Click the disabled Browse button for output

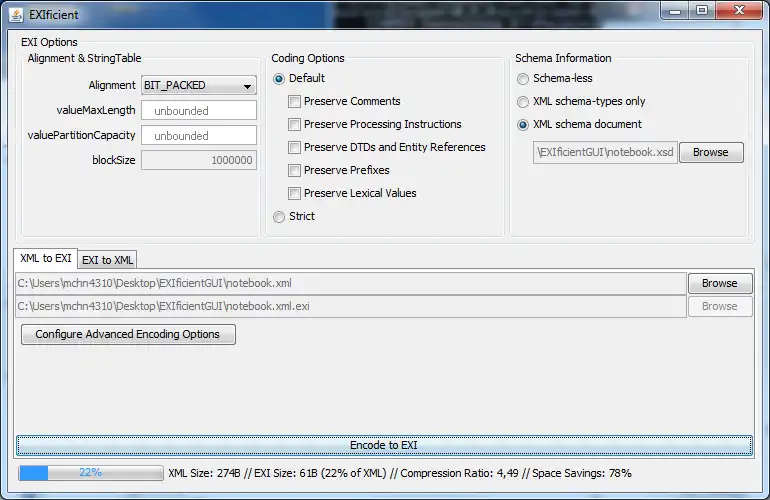point(719,306)
